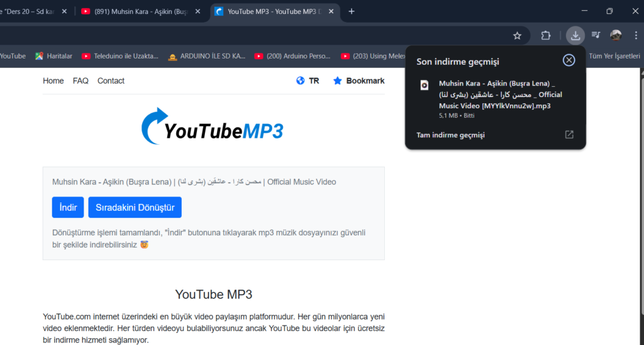This screenshot has width=644, height=345.
Task: Open the Home menu item
Action: (53, 81)
